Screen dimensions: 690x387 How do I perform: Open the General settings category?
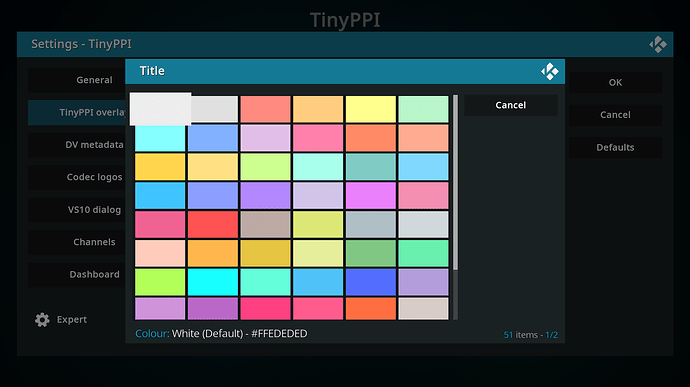(x=77, y=80)
